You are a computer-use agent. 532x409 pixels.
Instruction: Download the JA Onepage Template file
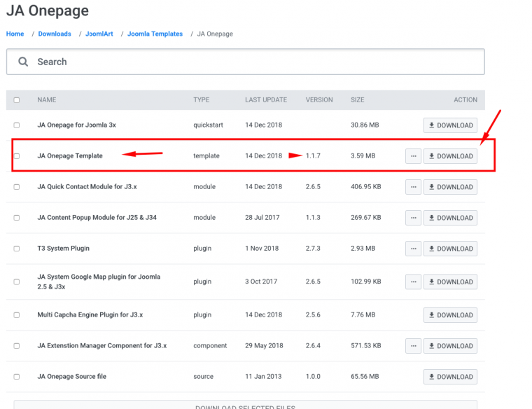(450, 156)
